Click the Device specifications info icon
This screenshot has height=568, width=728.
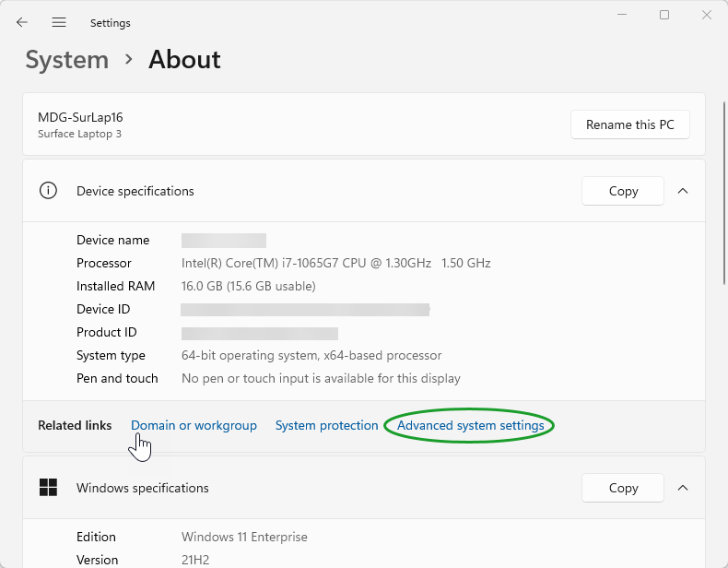[48, 191]
